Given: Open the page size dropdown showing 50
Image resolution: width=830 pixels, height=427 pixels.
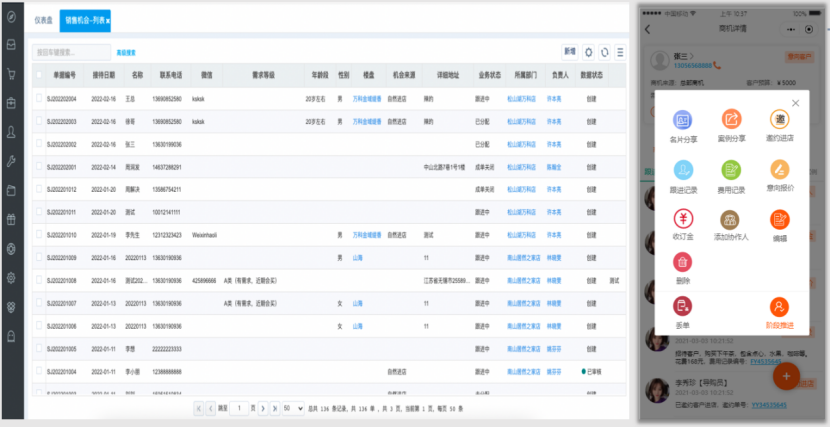Looking at the screenshot, I should 293,408.
